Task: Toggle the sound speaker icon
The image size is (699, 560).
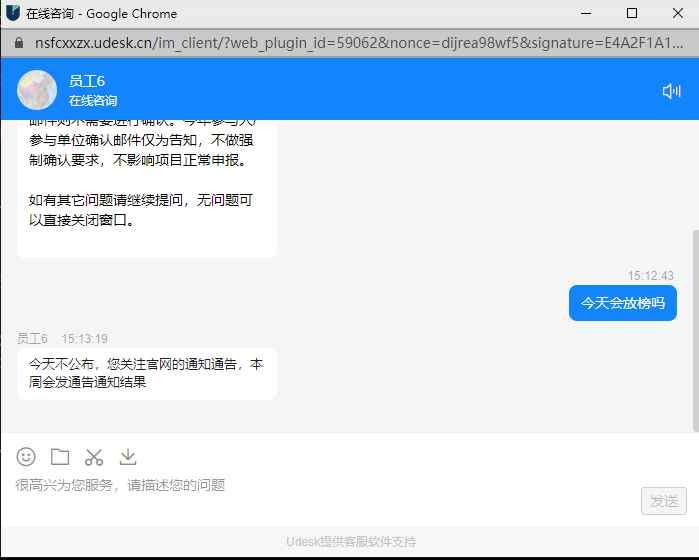Action: point(671,91)
